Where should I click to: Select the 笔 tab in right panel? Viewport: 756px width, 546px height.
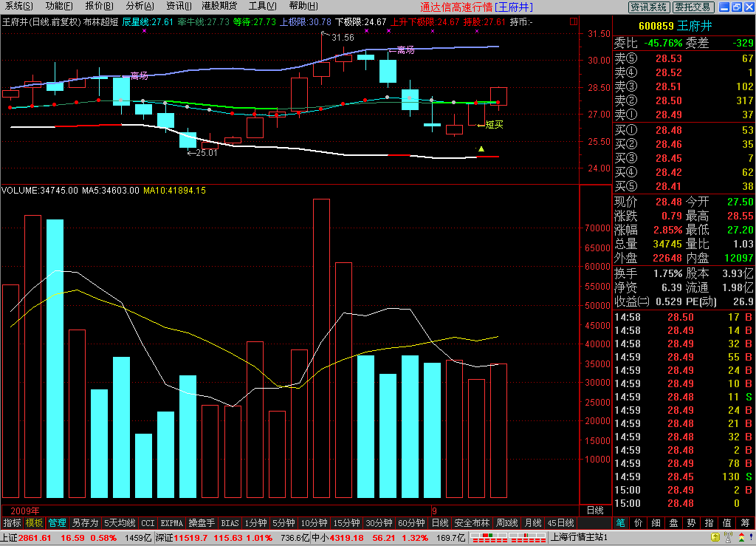click(621, 523)
